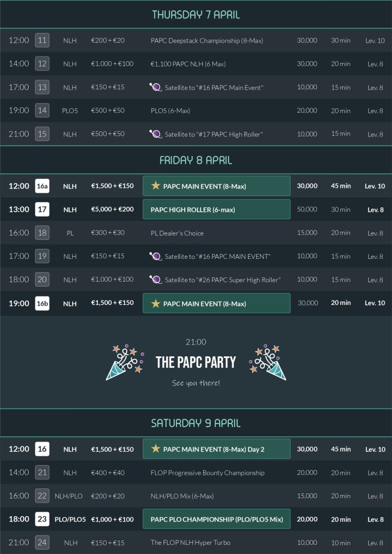Click star icon on 19:00 Friday Main Event
This screenshot has height=554, width=392.
point(156,303)
